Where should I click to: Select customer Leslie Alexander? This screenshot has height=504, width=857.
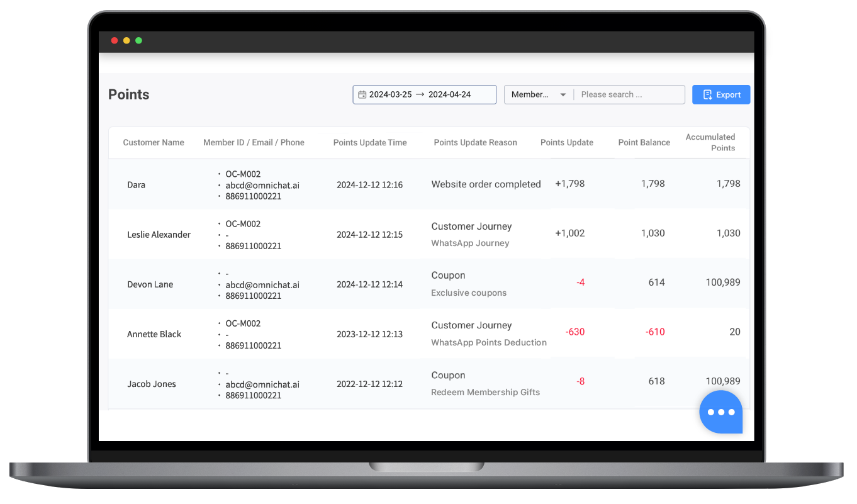159,235
